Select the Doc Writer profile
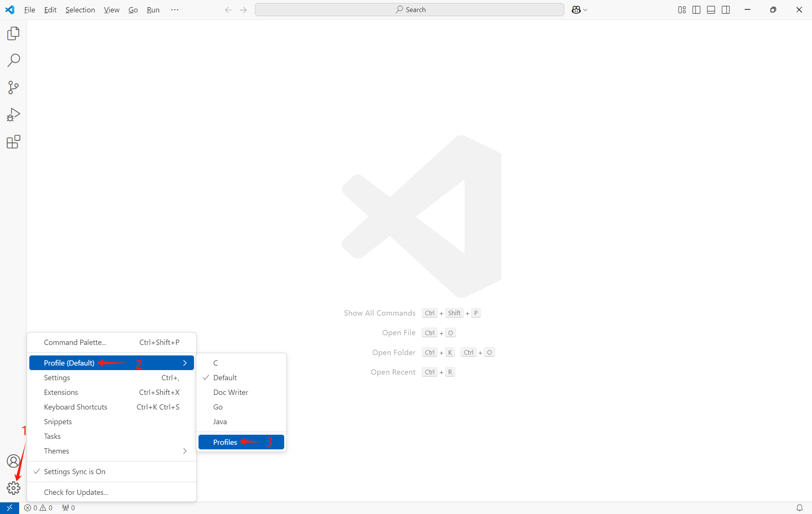This screenshot has width=812, height=514. pos(230,392)
